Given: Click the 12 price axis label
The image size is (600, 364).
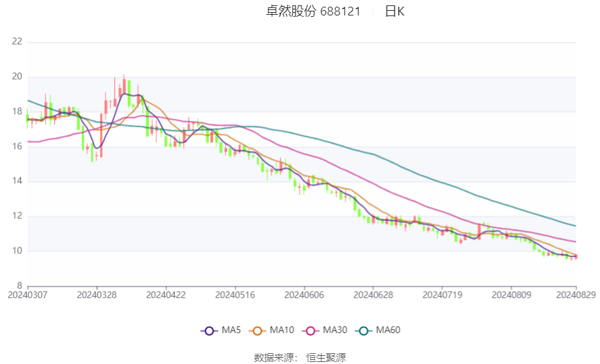Looking at the screenshot, I should click(x=17, y=216).
